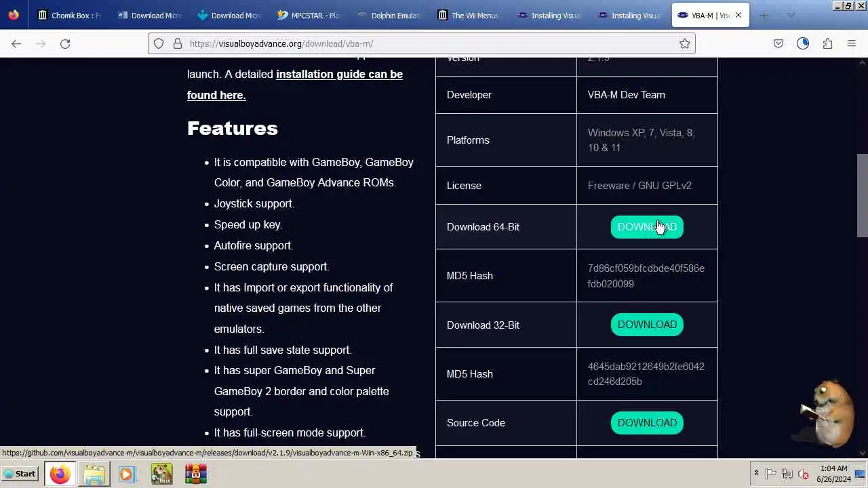Click the 64-bit MD5 hash 7d86cf059bfcdbde40f586e
The image size is (868, 488).
[646, 276]
